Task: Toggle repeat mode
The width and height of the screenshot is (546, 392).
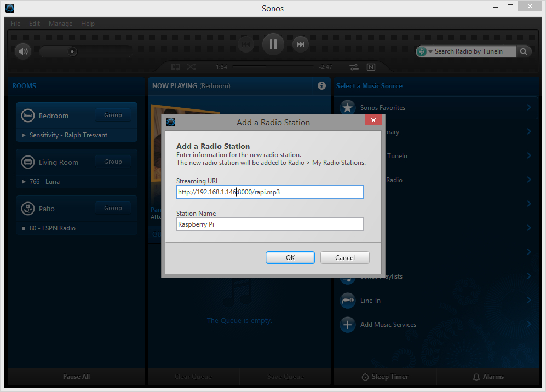Action: pyautogui.click(x=176, y=67)
